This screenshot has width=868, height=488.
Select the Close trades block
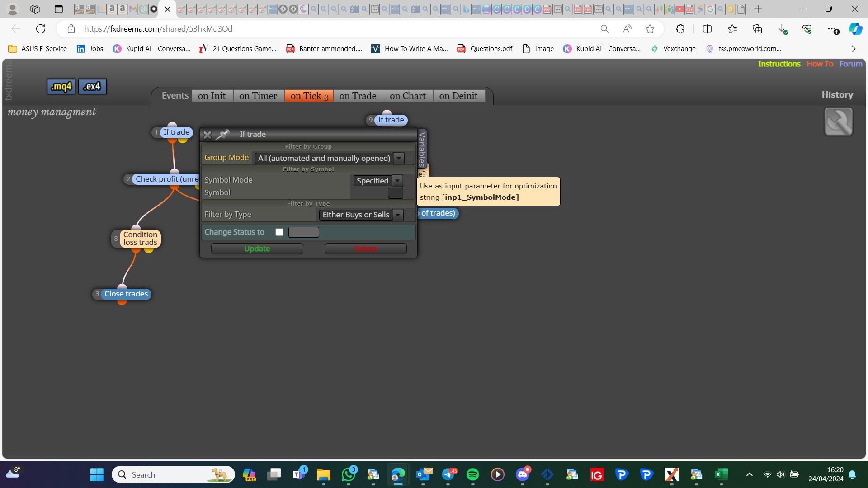tap(126, 294)
